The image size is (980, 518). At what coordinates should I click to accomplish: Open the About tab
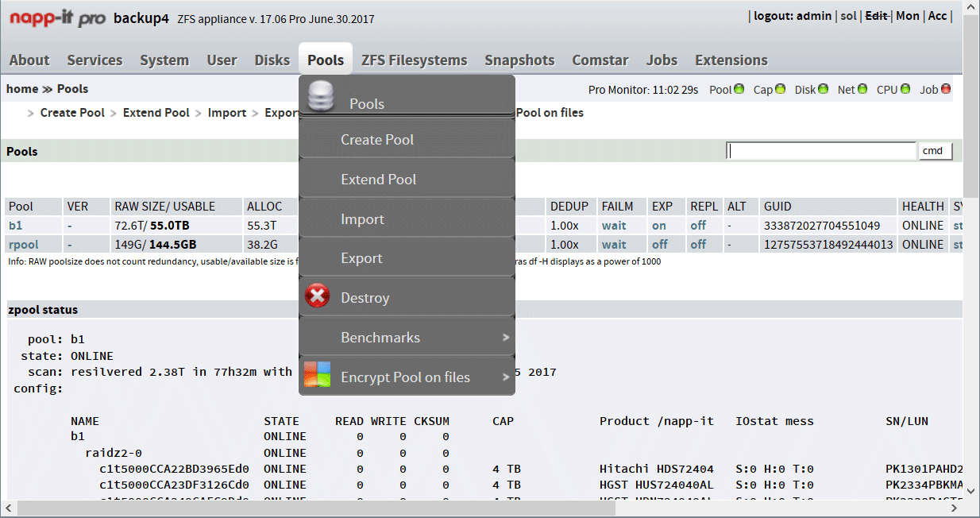point(29,60)
